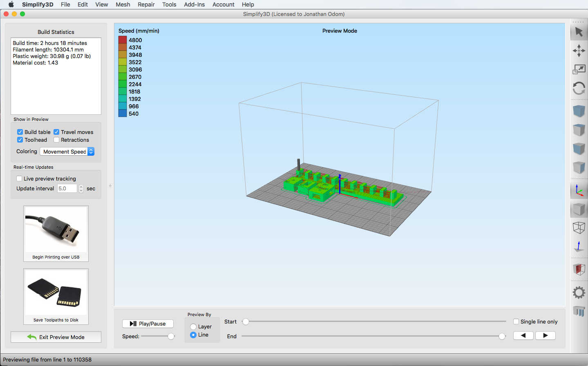The width and height of the screenshot is (588, 366).
Task: Select the Layer preview radio button
Action: 193,327
